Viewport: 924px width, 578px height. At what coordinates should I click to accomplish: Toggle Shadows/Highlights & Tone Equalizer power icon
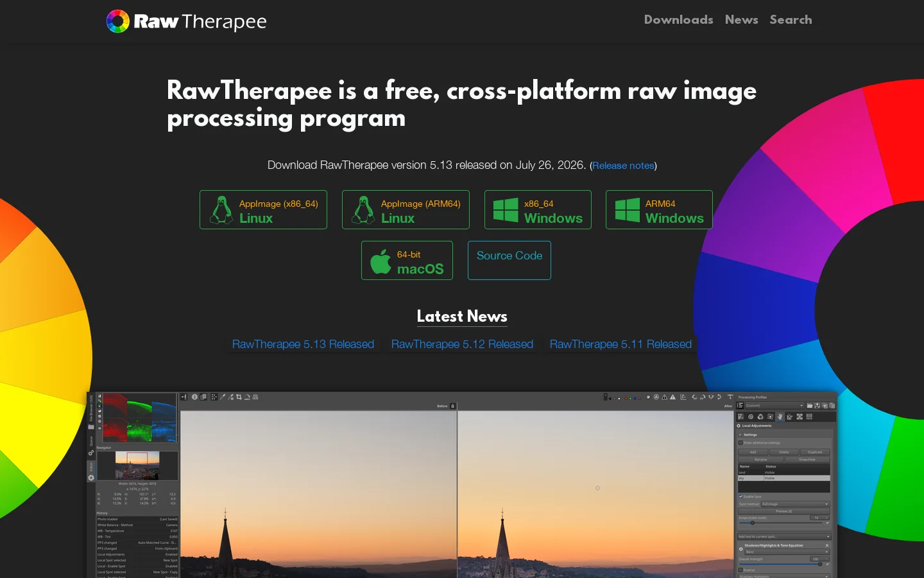point(740,549)
